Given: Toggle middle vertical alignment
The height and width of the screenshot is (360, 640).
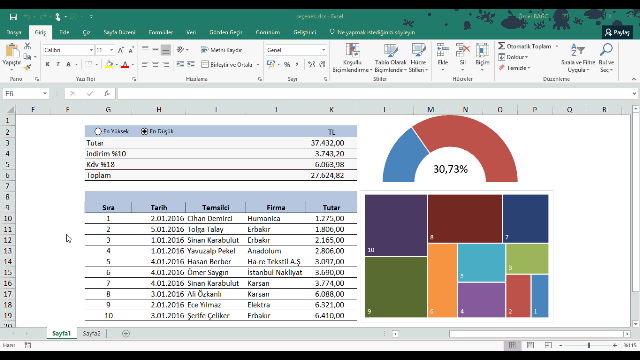Looking at the screenshot, I should (155, 50).
